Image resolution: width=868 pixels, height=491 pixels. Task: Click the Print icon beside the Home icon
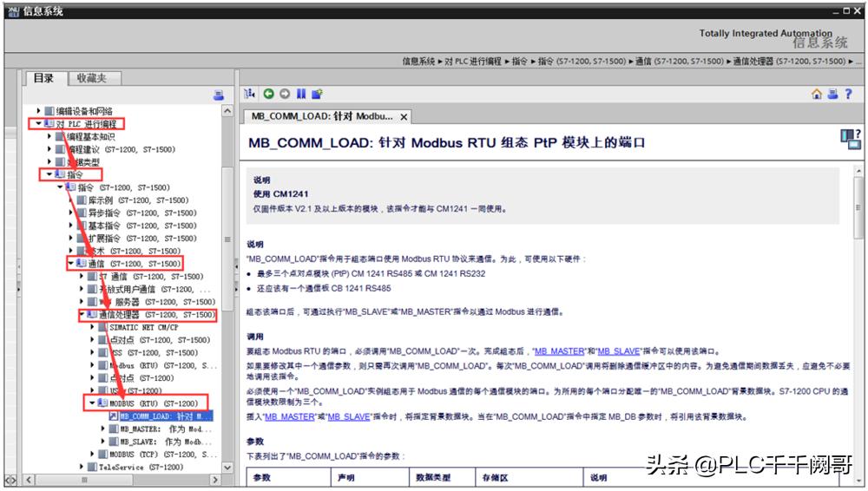[832, 94]
